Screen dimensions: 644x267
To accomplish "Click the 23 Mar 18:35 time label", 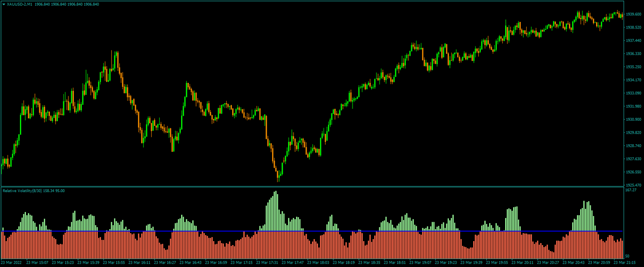I will 368,263.
